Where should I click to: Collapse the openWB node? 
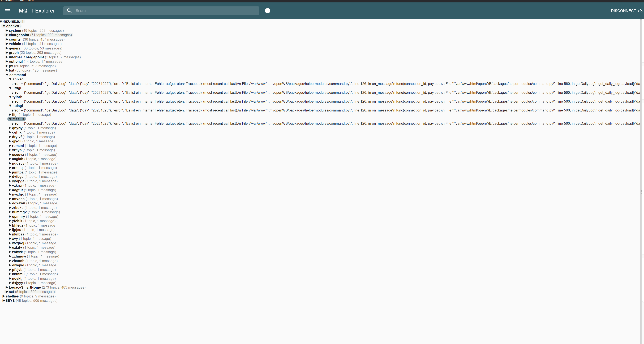coord(4,26)
